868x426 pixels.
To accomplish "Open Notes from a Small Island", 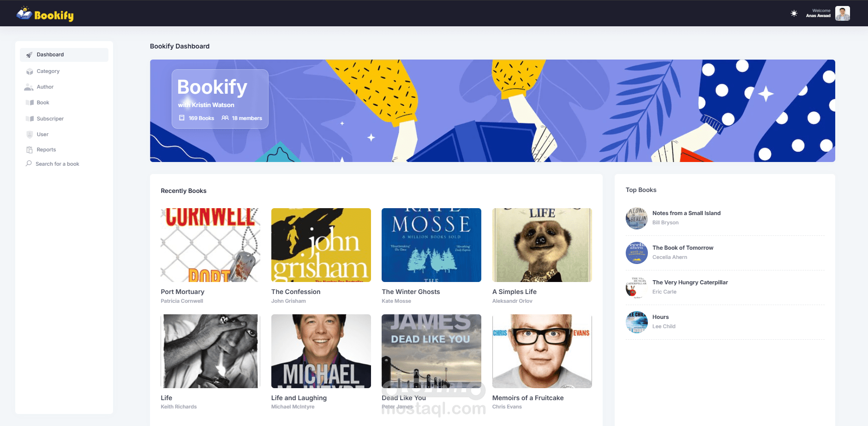I will [686, 213].
